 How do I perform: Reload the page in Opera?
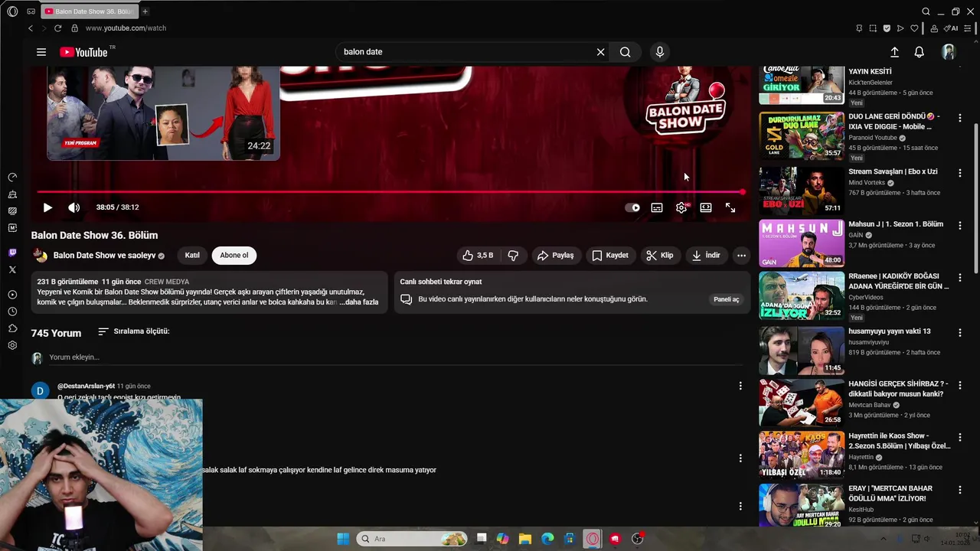[x=57, y=28]
